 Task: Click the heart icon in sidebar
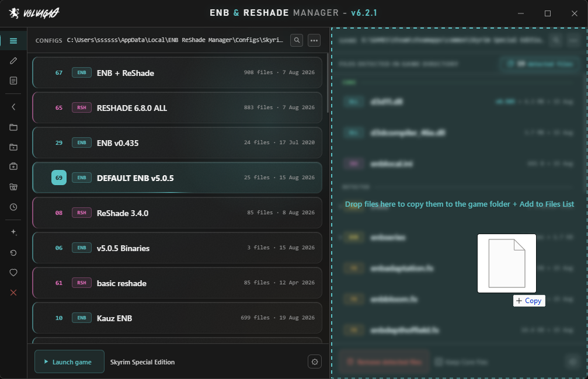coord(13,273)
